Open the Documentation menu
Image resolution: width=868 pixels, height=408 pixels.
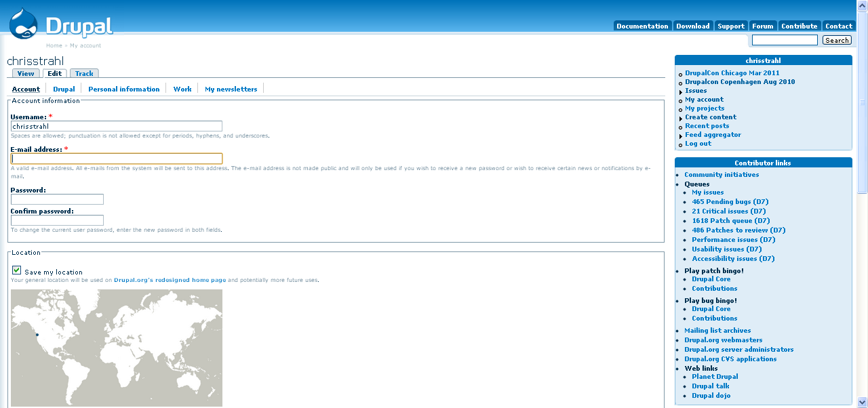pyautogui.click(x=642, y=26)
